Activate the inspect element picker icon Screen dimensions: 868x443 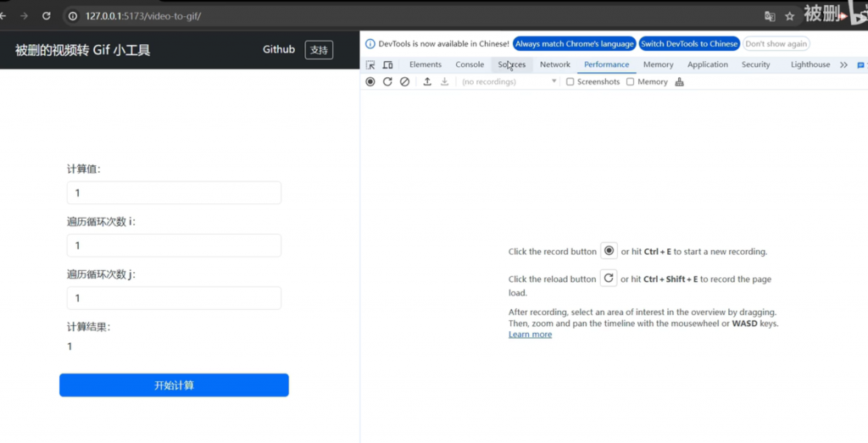tap(370, 65)
